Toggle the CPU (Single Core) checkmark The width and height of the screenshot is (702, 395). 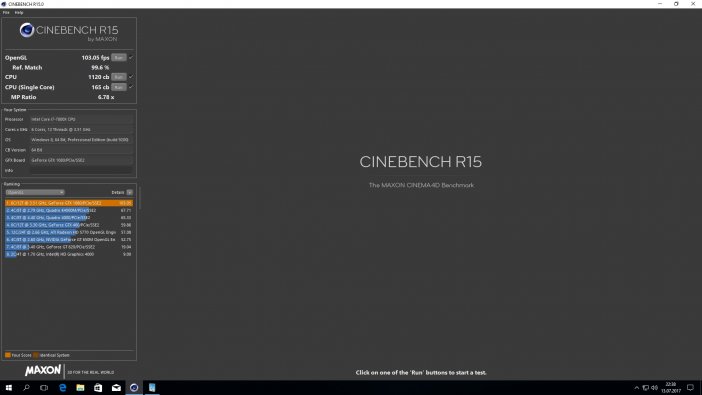(131, 87)
